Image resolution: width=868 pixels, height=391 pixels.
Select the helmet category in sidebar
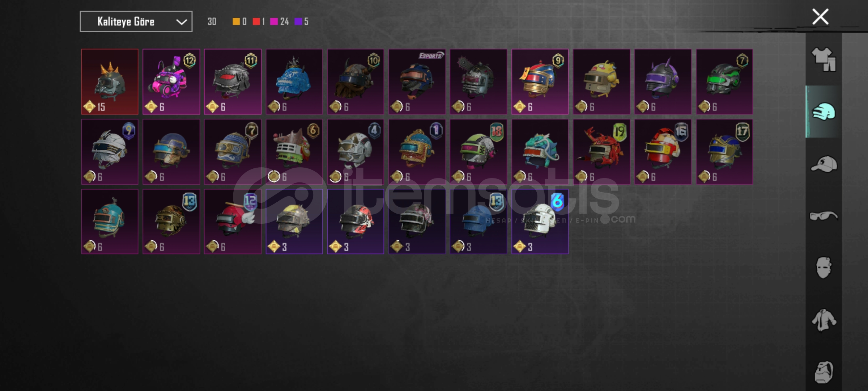point(824,112)
